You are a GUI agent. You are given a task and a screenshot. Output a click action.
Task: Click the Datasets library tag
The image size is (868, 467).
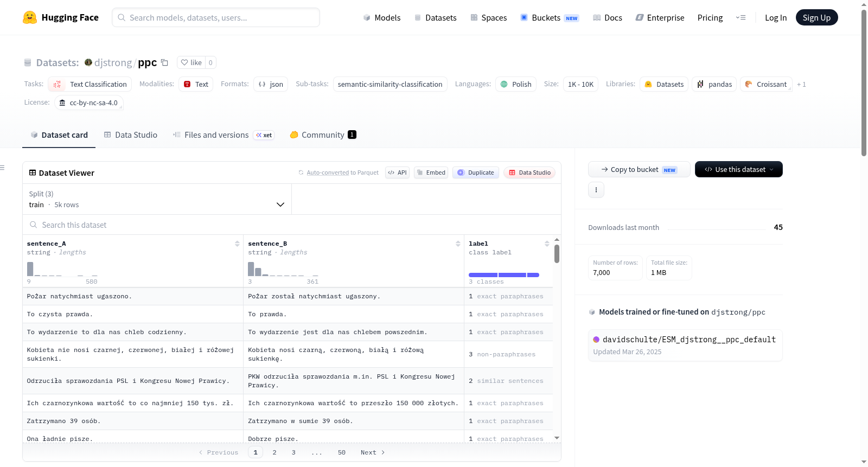[x=664, y=84]
